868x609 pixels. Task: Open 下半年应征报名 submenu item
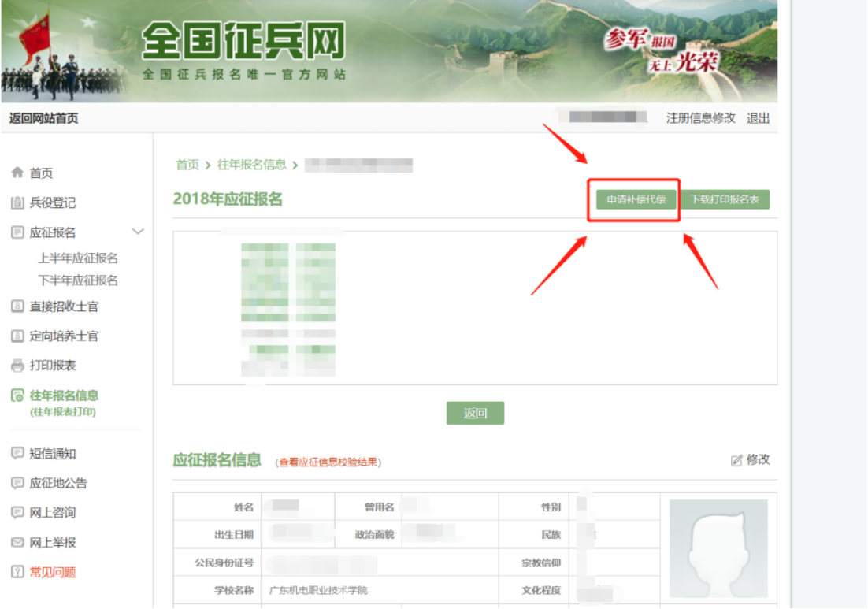pyautogui.click(x=78, y=280)
